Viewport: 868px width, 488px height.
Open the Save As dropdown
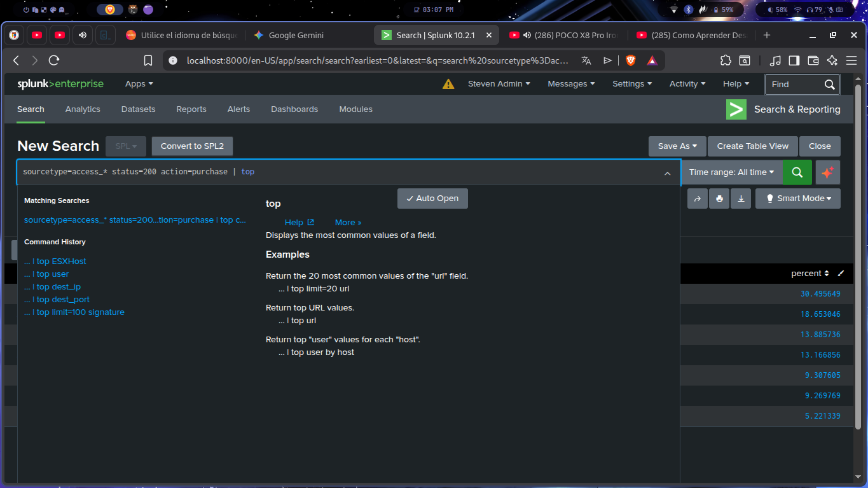coord(677,146)
